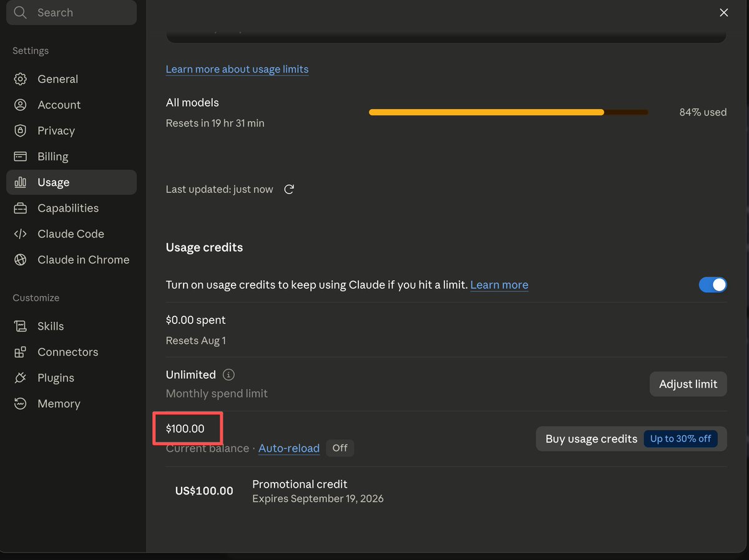Click the Adjust limit button
Screen dimensions: 749x560
point(688,384)
